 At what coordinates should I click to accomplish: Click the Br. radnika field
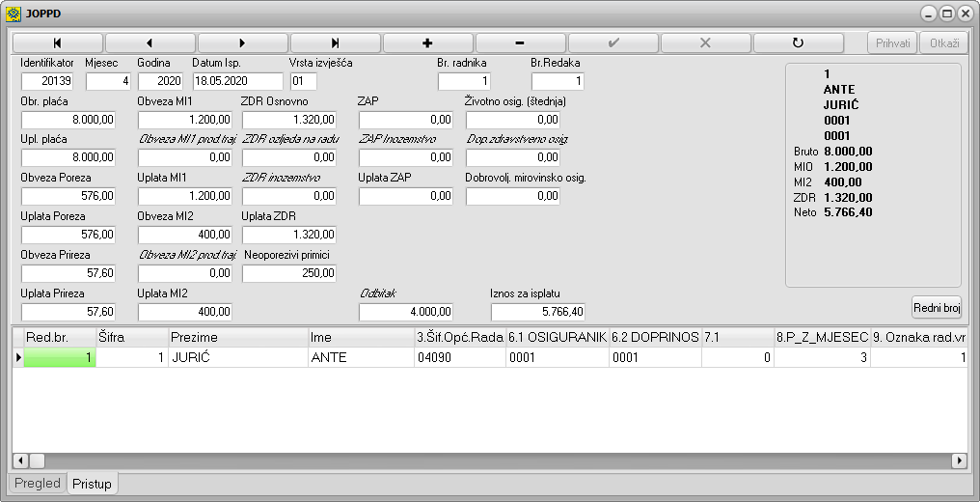pyautogui.click(x=464, y=81)
